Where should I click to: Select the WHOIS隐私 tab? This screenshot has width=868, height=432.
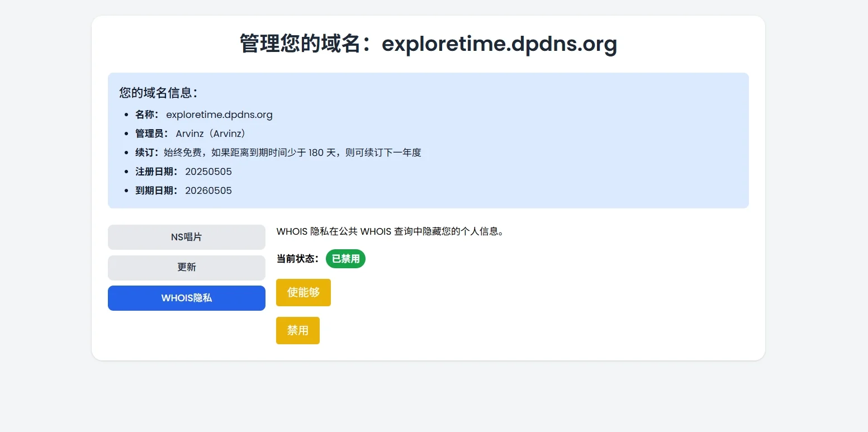(186, 298)
